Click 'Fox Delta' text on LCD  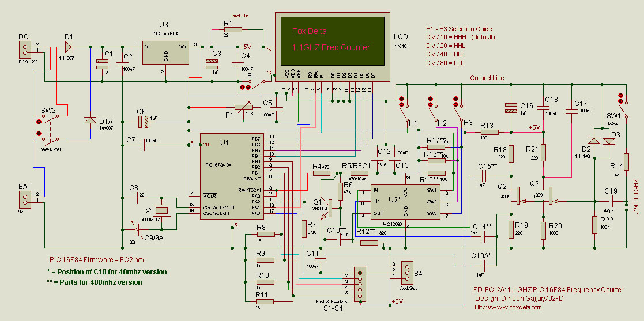(x=309, y=31)
